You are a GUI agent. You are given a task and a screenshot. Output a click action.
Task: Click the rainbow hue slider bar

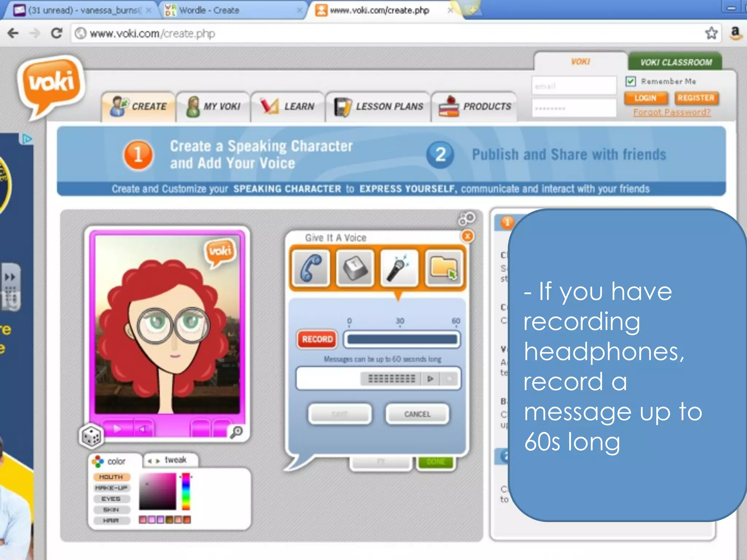(x=186, y=491)
